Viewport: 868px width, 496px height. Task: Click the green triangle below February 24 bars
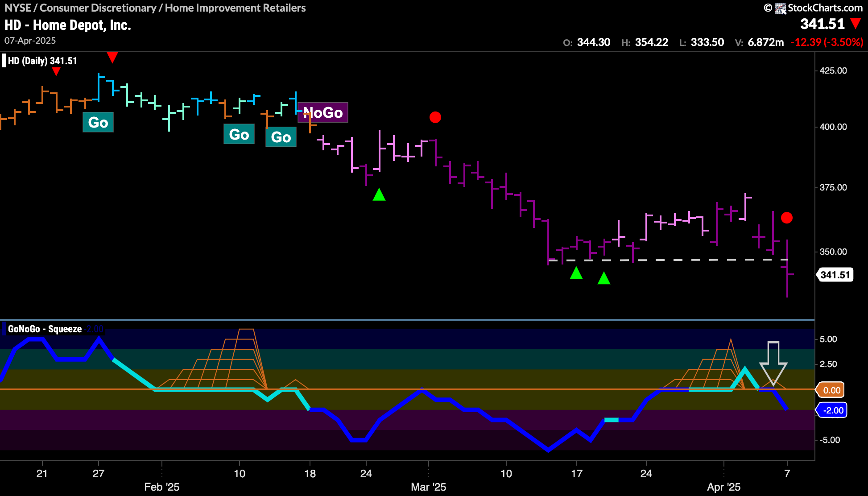pos(379,194)
